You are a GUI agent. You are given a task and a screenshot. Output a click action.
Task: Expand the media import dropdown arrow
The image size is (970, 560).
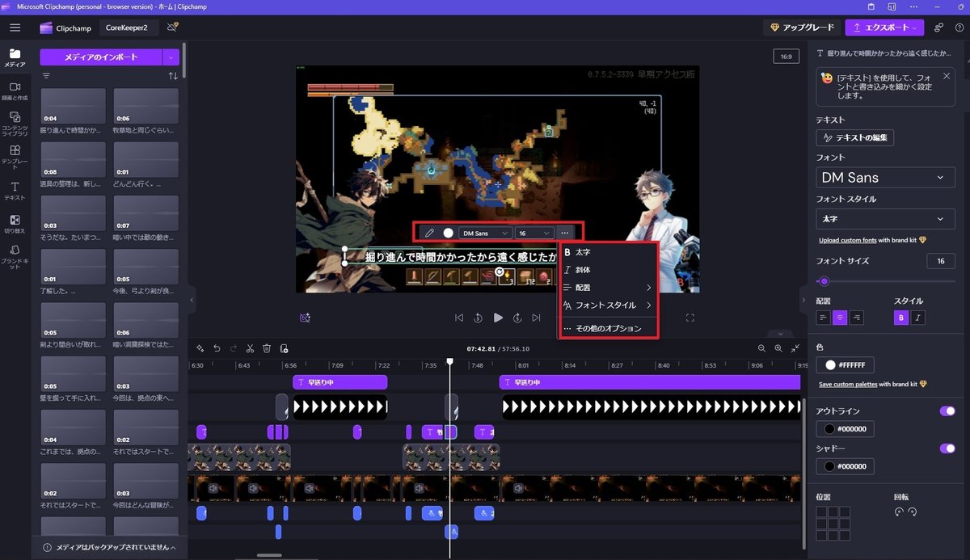point(171,57)
